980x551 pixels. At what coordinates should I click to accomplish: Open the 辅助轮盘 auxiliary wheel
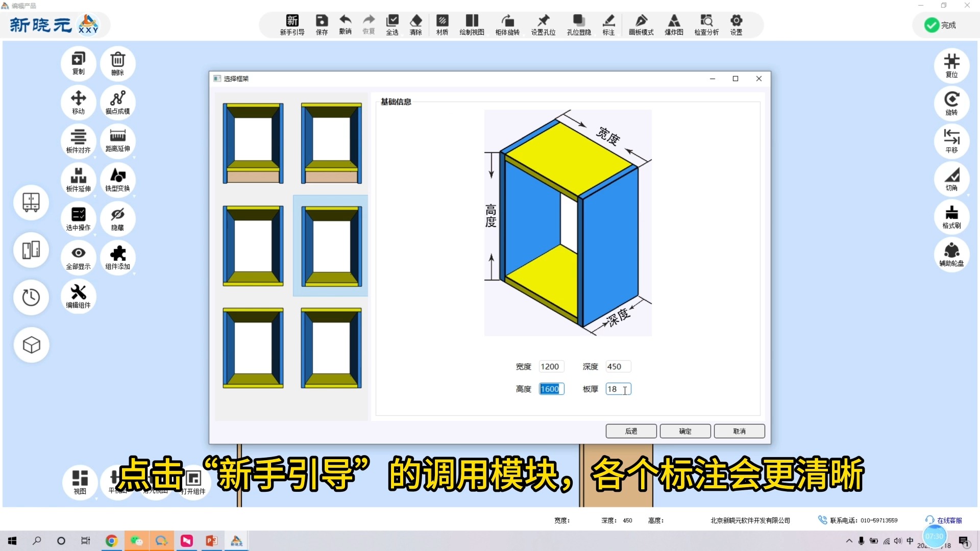tap(951, 254)
